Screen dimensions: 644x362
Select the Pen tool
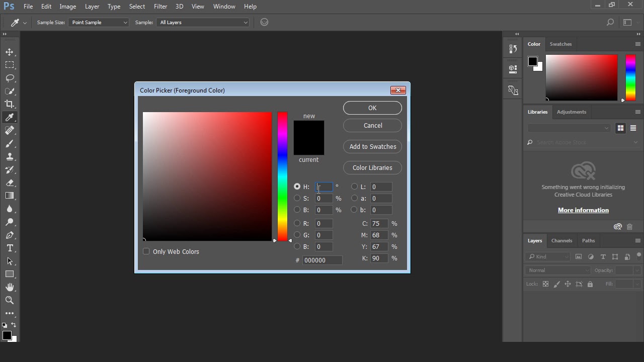click(10, 235)
